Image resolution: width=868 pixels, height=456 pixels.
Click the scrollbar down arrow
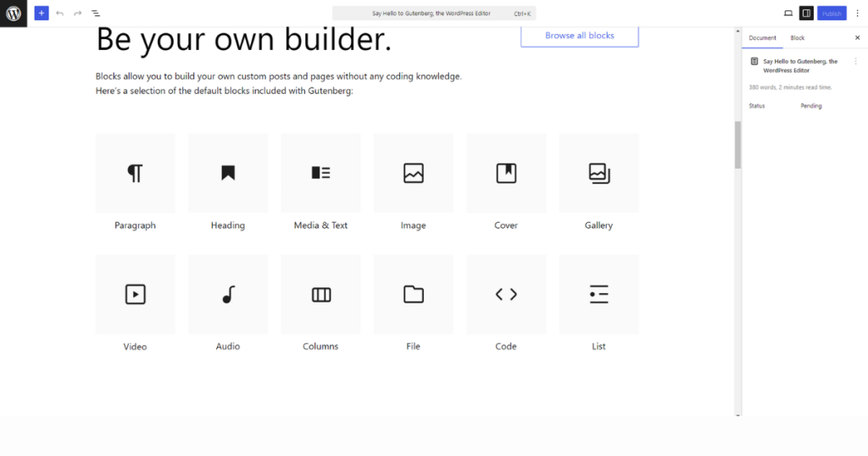[738, 414]
